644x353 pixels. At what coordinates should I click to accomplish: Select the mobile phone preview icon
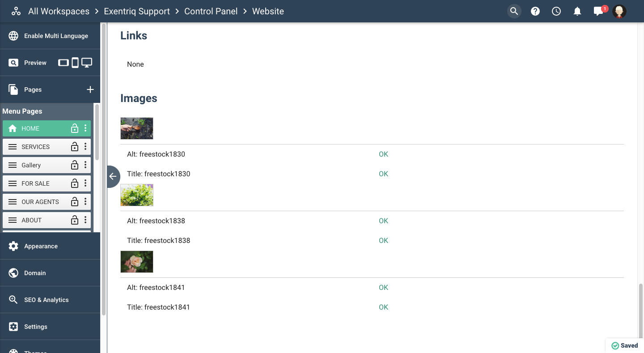pyautogui.click(x=75, y=63)
